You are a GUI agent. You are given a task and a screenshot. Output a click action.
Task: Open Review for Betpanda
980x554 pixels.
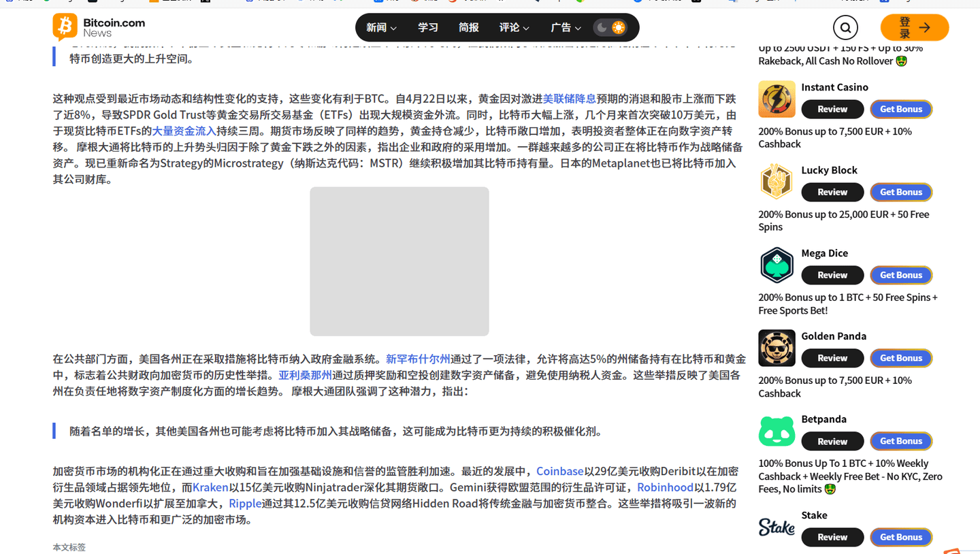coord(832,441)
